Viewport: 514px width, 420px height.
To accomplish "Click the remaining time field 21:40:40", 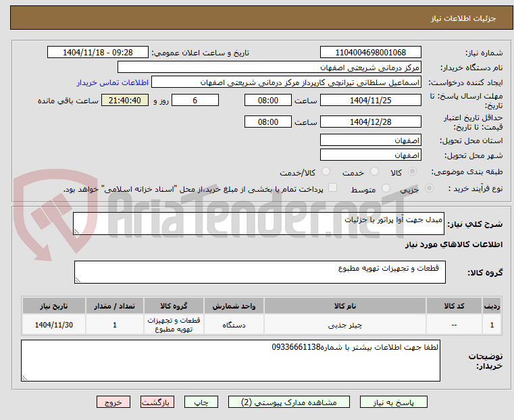I will click(x=125, y=100).
